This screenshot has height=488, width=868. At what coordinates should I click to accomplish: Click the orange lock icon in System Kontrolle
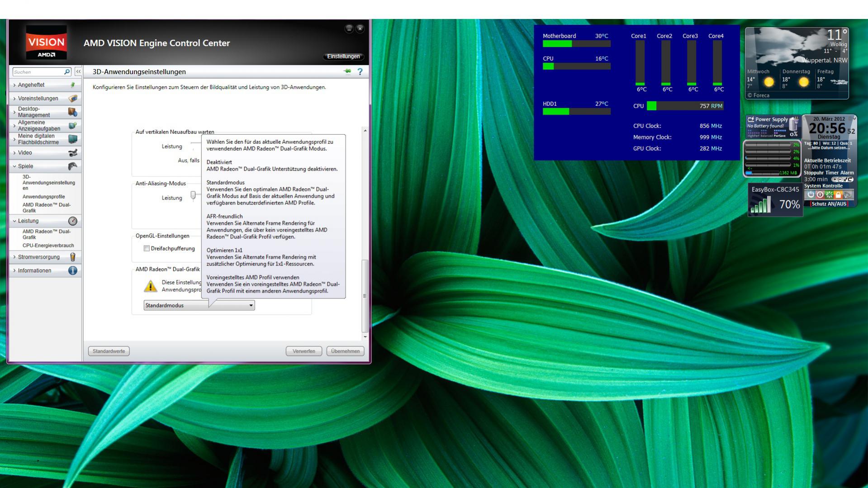tap(838, 194)
